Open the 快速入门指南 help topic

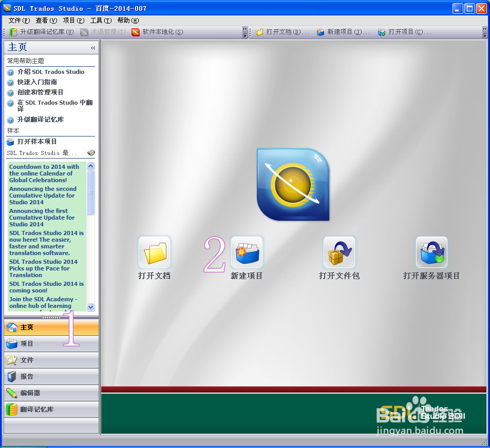point(37,82)
